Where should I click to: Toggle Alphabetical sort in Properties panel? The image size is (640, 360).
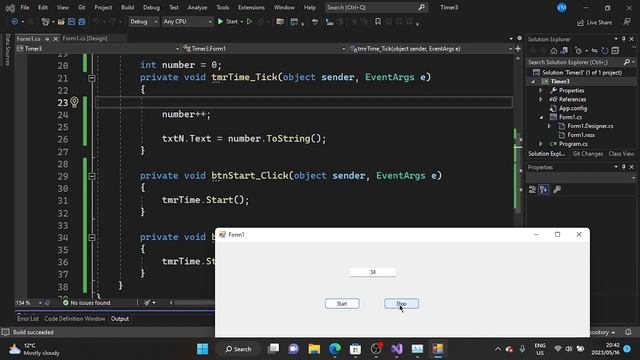pyautogui.click(x=544, y=189)
